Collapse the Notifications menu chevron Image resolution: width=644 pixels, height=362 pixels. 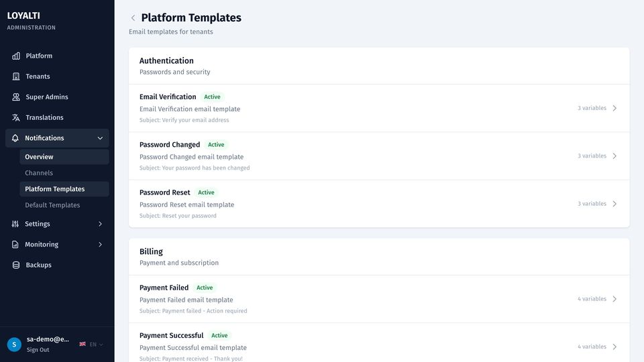100,138
